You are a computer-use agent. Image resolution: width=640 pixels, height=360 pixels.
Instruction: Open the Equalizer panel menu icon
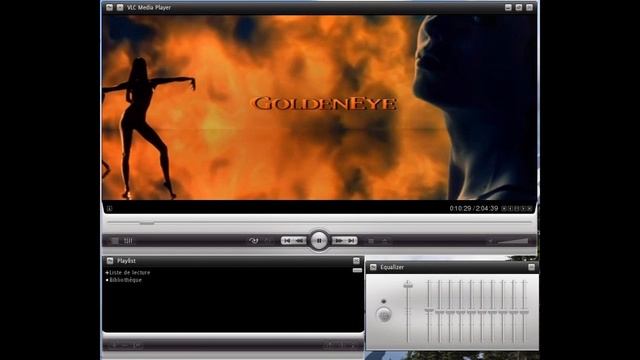pos(373,267)
